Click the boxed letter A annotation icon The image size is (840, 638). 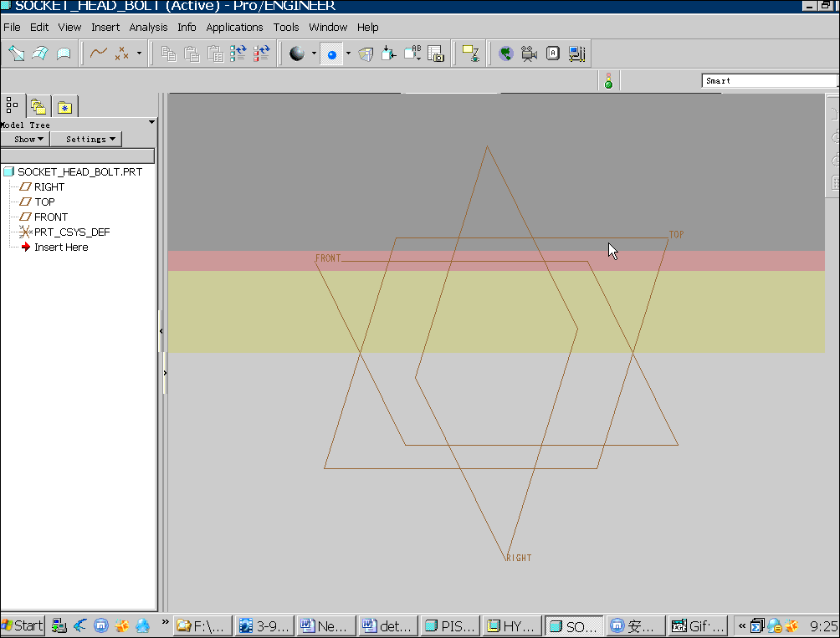[x=553, y=54]
